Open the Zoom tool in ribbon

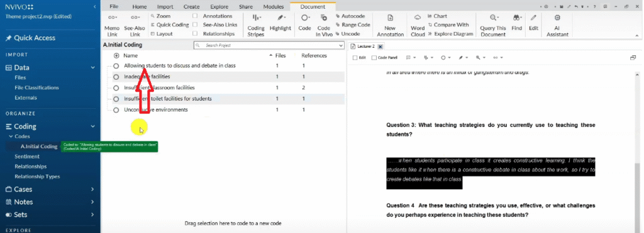(x=160, y=16)
